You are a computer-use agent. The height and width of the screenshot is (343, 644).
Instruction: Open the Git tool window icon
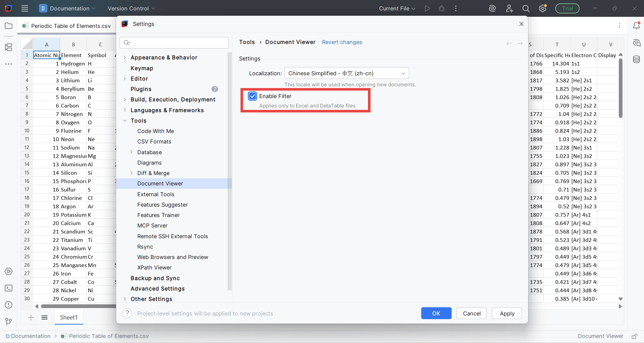tap(9, 322)
